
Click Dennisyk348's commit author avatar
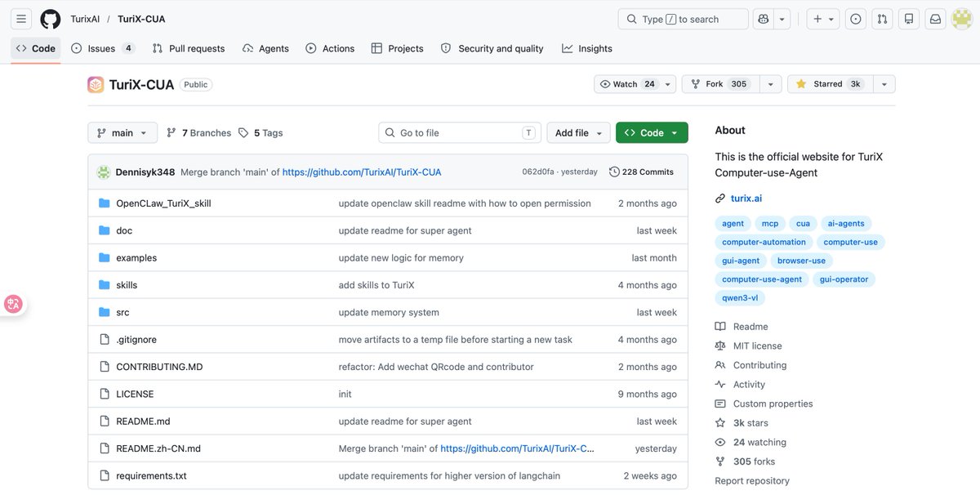104,172
